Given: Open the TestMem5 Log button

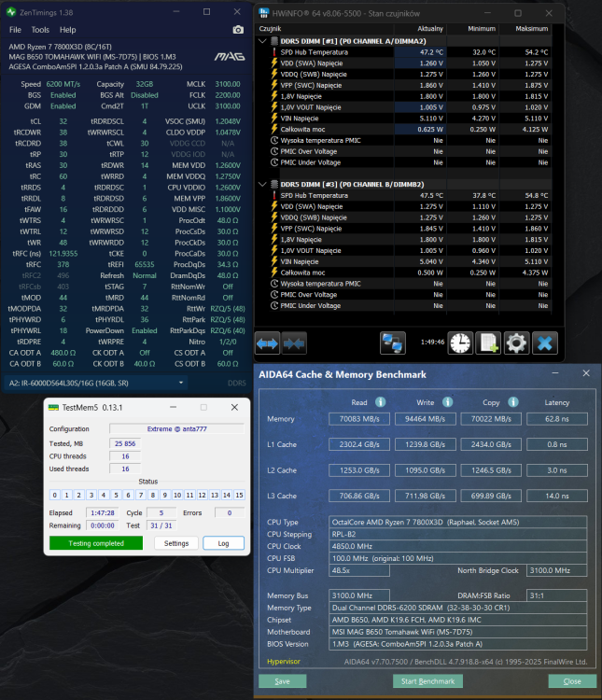Looking at the screenshot, I should point(223,543).
